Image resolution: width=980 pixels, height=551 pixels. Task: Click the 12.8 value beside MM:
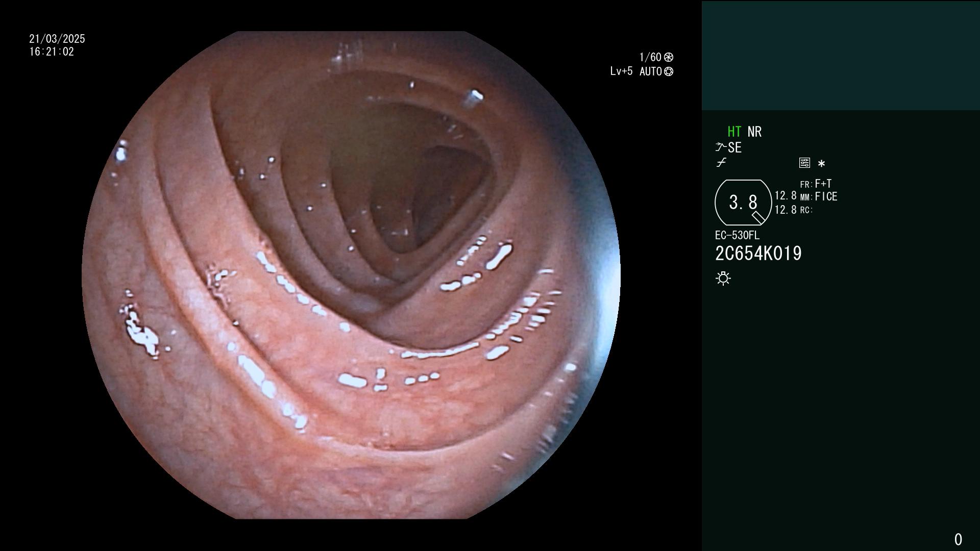click(786, 196)
